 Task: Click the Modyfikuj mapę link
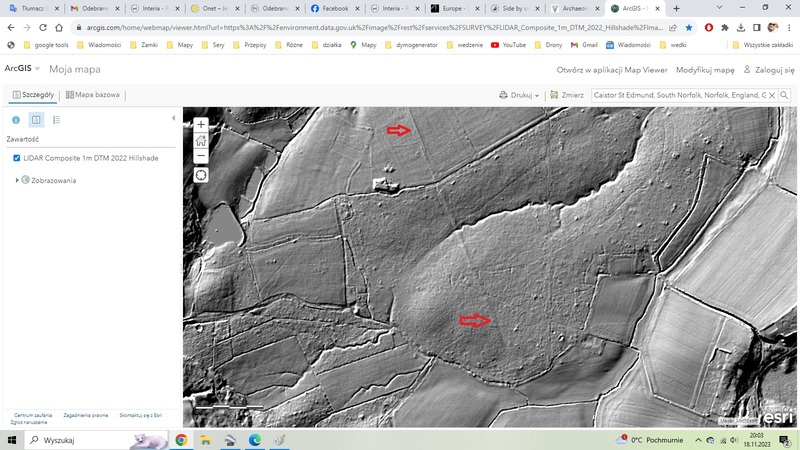tap(705, 70)
